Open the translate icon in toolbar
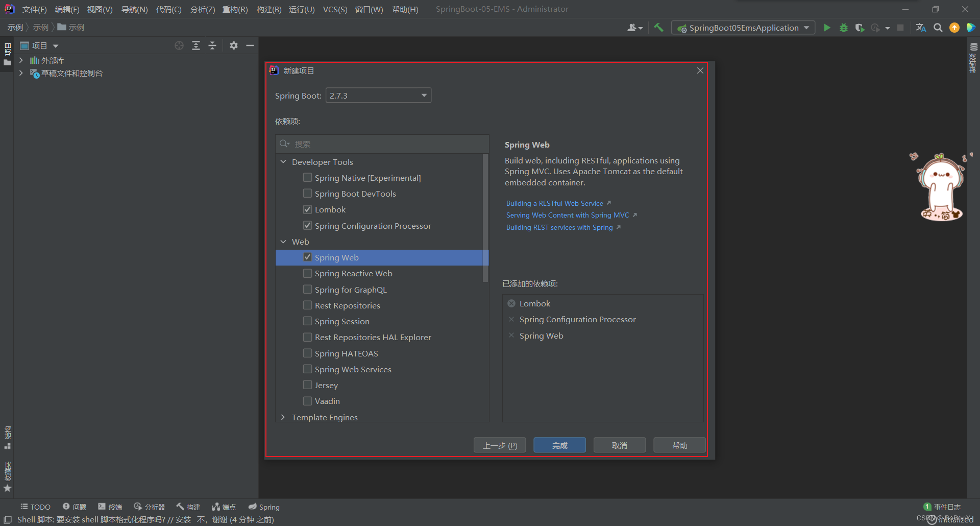The image size is (980, 526). click(921, 28)
